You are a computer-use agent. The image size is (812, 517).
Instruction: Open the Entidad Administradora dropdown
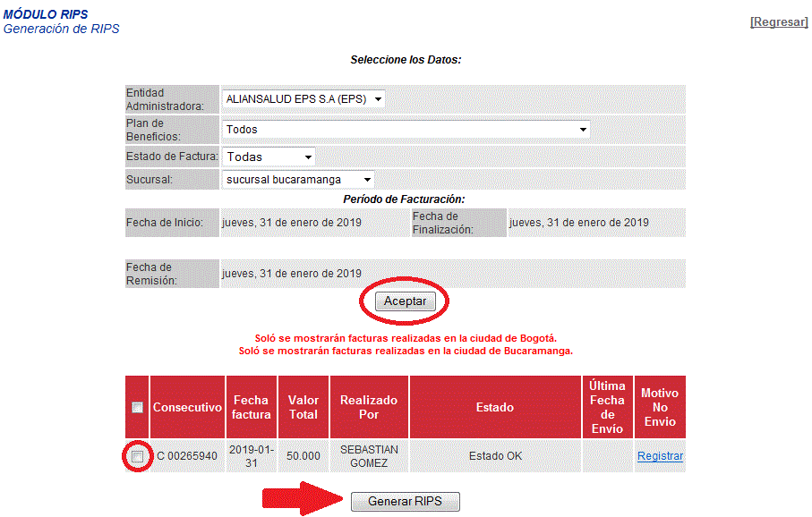pyautogui.click(x=303, y=99)
